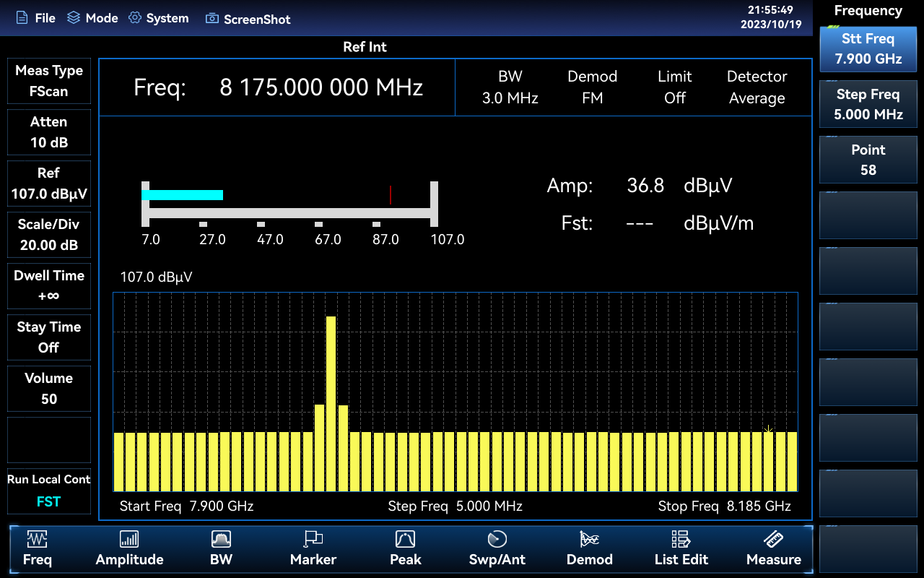
Task: Click the Marker flag icon
Action: click(313, 539)
